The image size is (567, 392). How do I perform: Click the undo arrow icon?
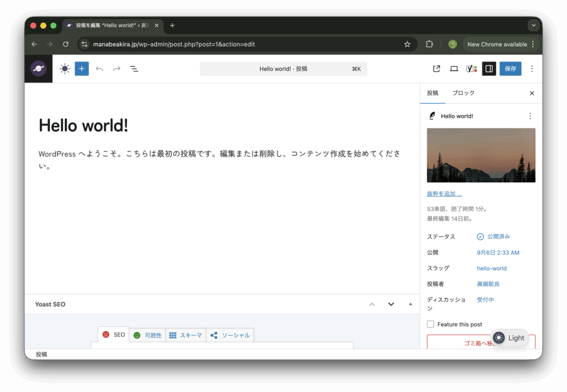click(x=99, y=69)
